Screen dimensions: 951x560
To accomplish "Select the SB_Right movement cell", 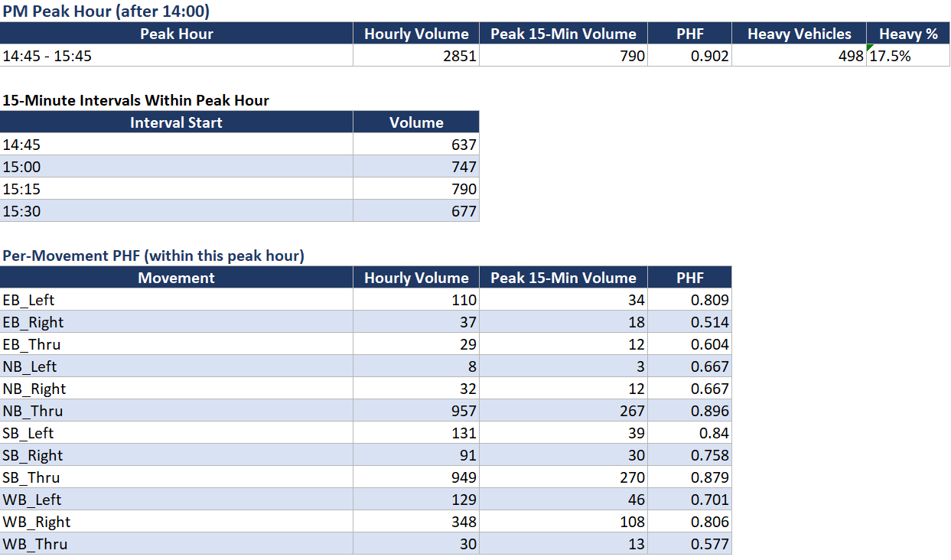I will (177, 455).
